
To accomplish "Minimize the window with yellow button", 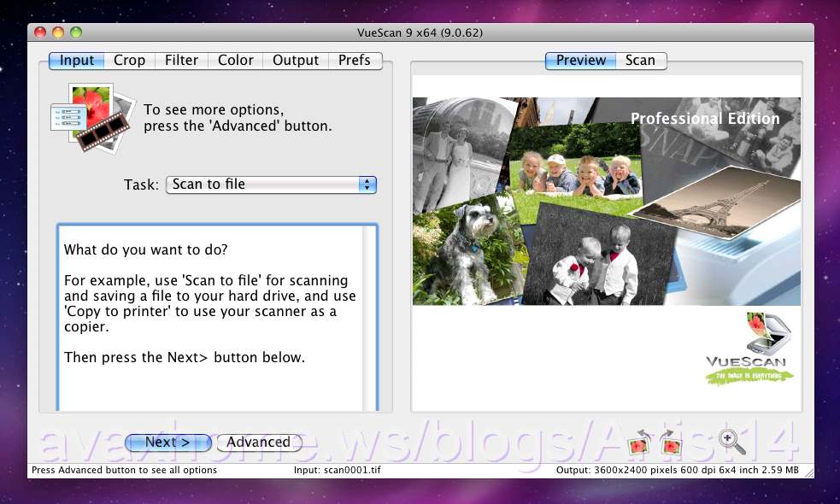I will [x=58, y=32].
